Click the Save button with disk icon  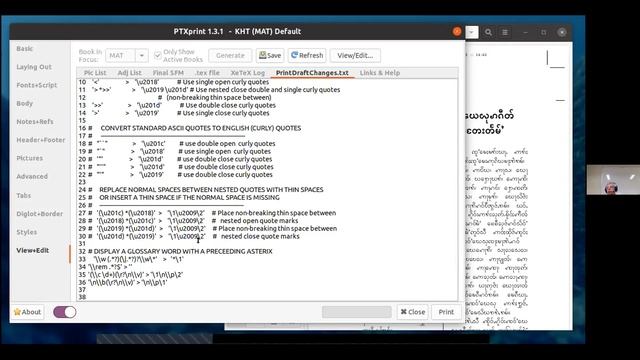pos(270,56)
